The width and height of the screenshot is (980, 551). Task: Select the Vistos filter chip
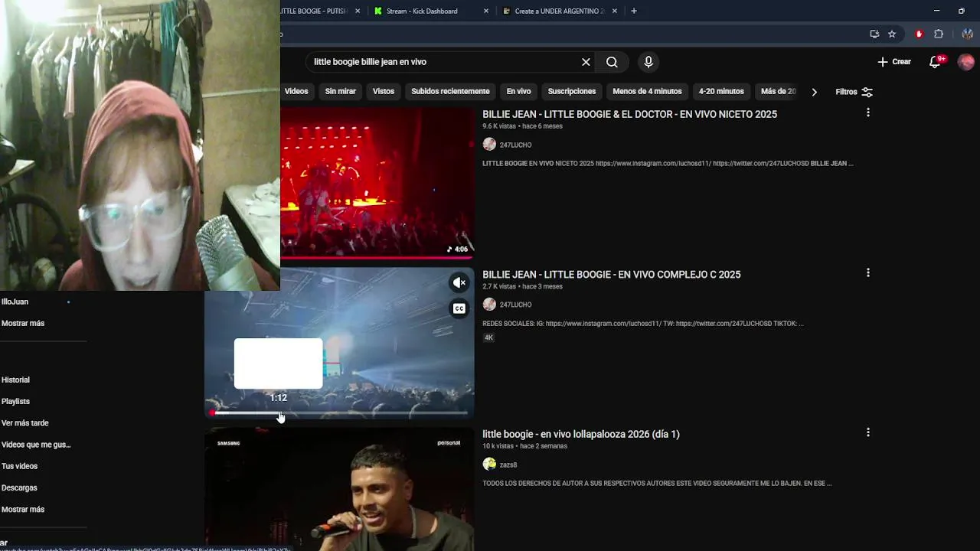tap(384, 91)
